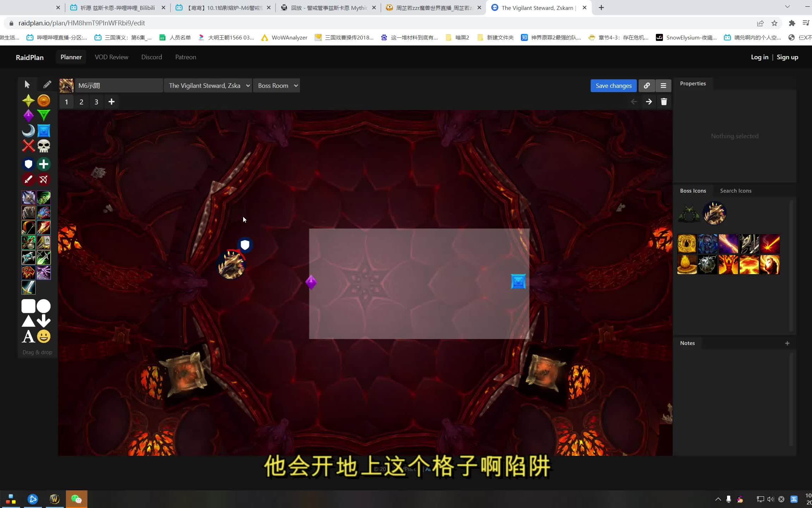Click the tank role icon

[28, 164]
